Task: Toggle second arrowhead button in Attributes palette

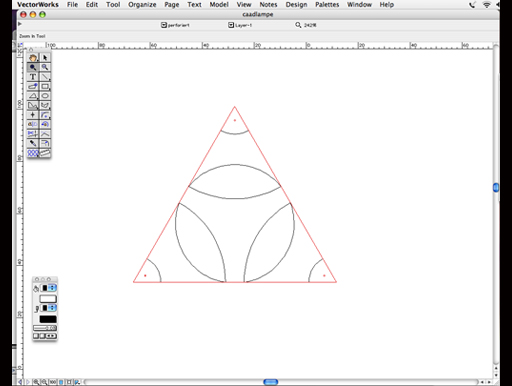Action: coord(42,336)
